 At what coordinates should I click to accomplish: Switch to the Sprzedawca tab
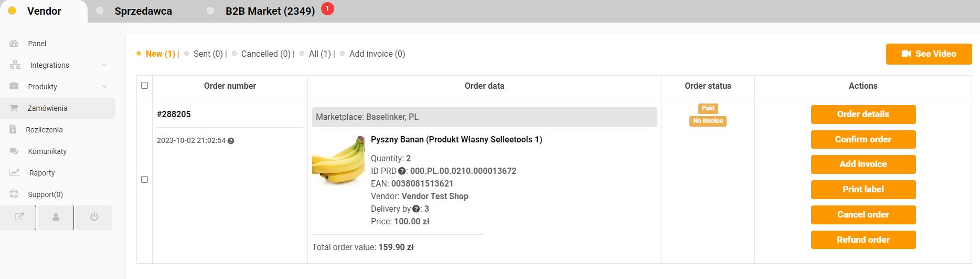pyautogui.click(x=143, y=11)
